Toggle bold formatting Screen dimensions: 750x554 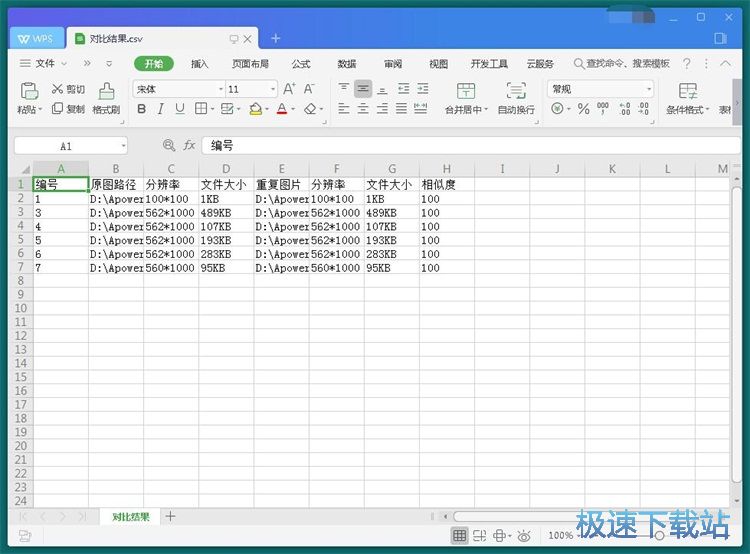tap(142, 109)
